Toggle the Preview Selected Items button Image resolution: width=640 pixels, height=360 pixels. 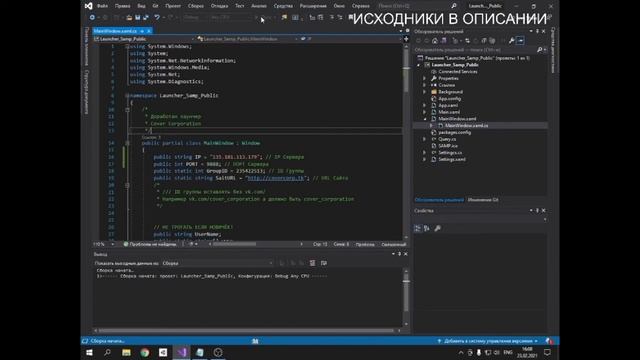pos(520,41)
